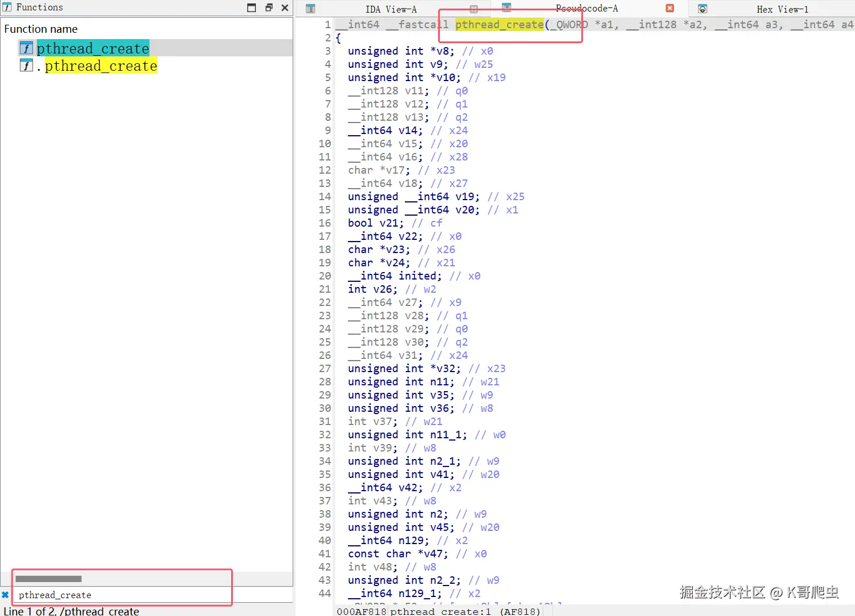
Task: Click pthread_create in the function signature
Action: pyautogui.click(x=500, y=24)
